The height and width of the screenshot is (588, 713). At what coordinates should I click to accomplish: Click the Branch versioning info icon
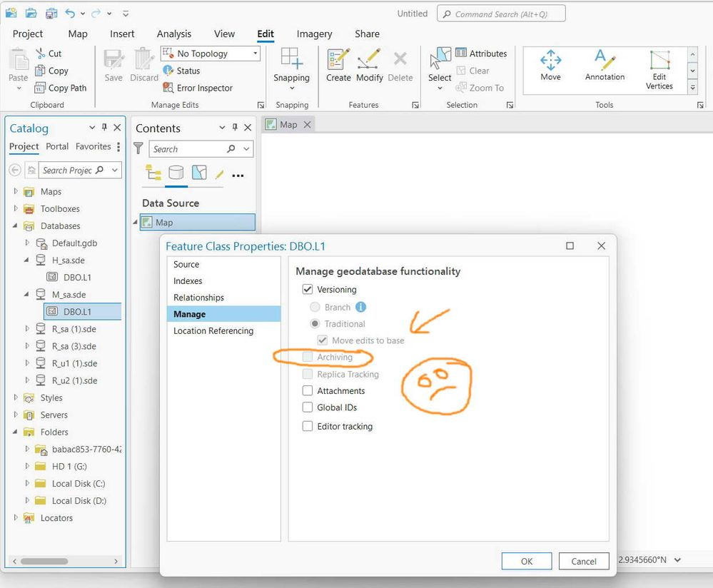click(360, 307)
